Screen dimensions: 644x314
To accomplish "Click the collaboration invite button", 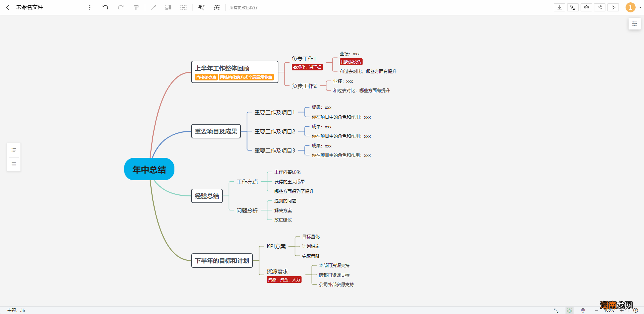I will (586, 7).
